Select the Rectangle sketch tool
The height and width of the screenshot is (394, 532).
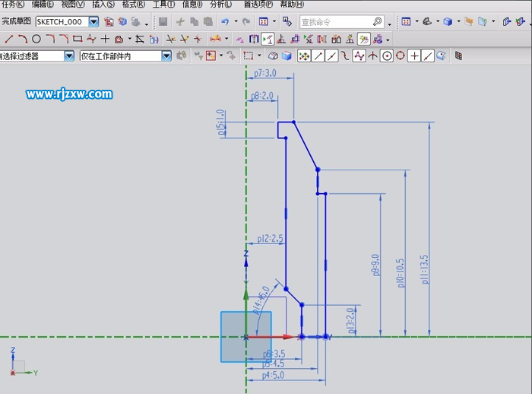78,39
